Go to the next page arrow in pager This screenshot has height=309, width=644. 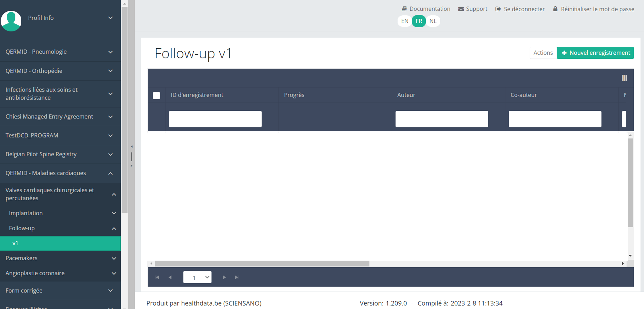pos(224,277)
